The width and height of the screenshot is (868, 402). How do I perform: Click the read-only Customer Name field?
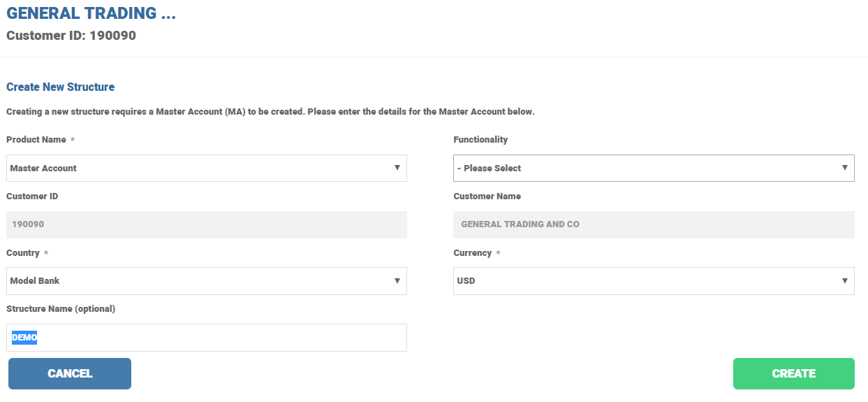point(653,224)
